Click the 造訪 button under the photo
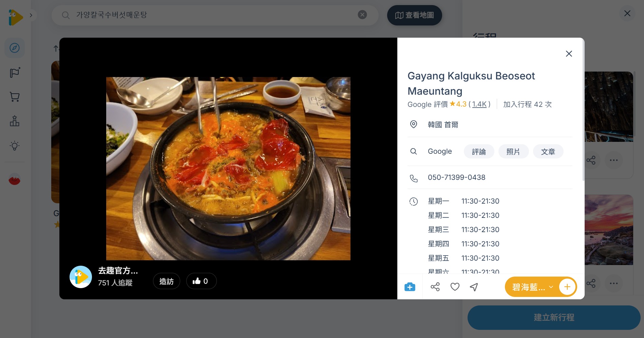Image resolution: width=644 pixels, height=338 pixels. point(166,281)
